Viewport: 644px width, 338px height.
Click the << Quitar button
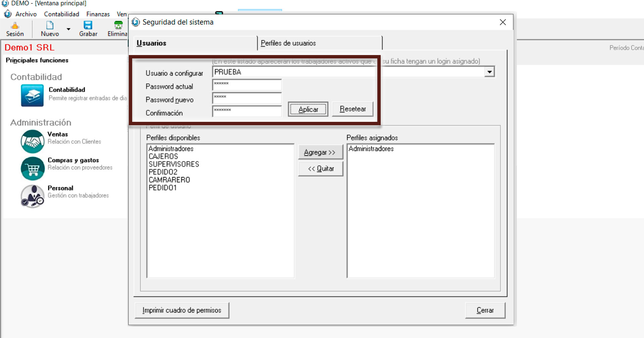tap(320, 169)
